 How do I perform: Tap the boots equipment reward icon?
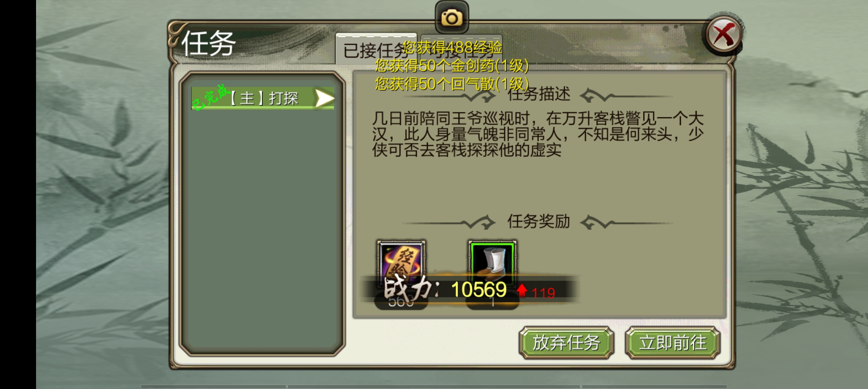click(492, 263)
